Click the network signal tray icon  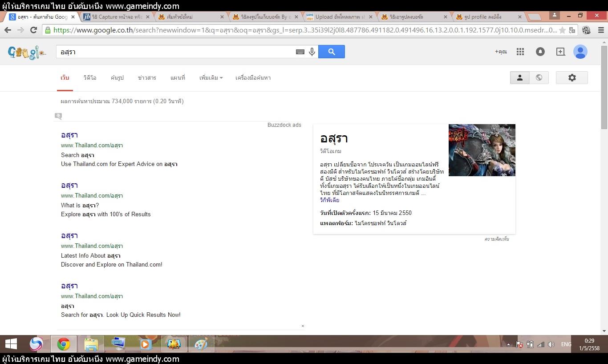click(541, 344)
